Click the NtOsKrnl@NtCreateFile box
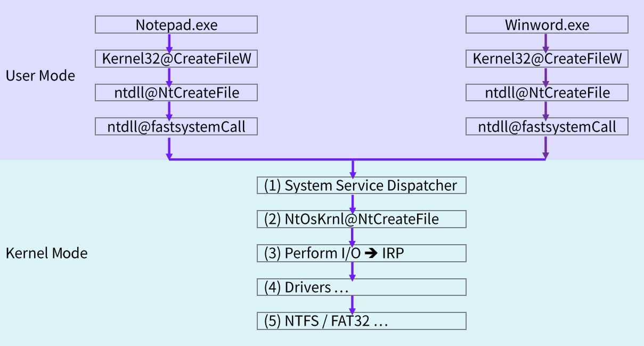Image resolution: width=644 pixels, height=346 pixels. pos(361,219)
